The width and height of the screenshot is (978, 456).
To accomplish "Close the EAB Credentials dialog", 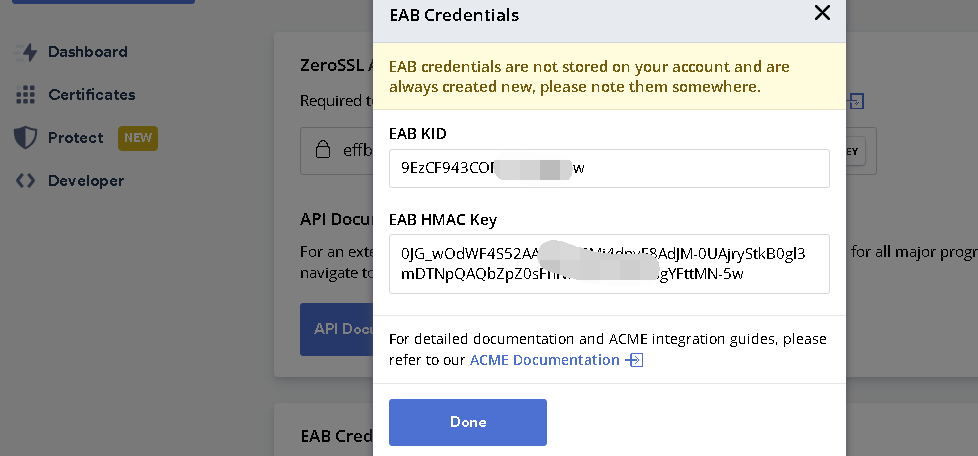I will (x=822, y=13).
